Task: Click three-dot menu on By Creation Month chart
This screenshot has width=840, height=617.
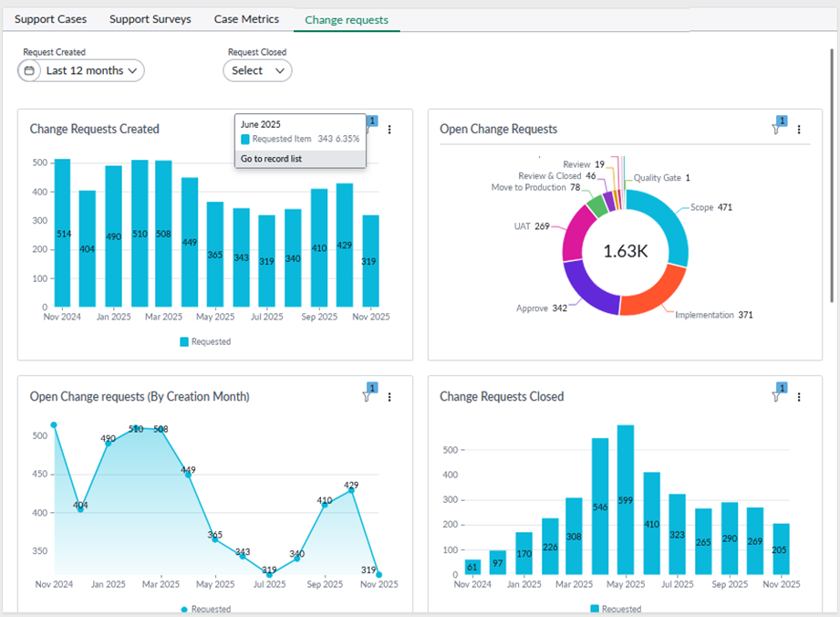Action: point(389,397)
